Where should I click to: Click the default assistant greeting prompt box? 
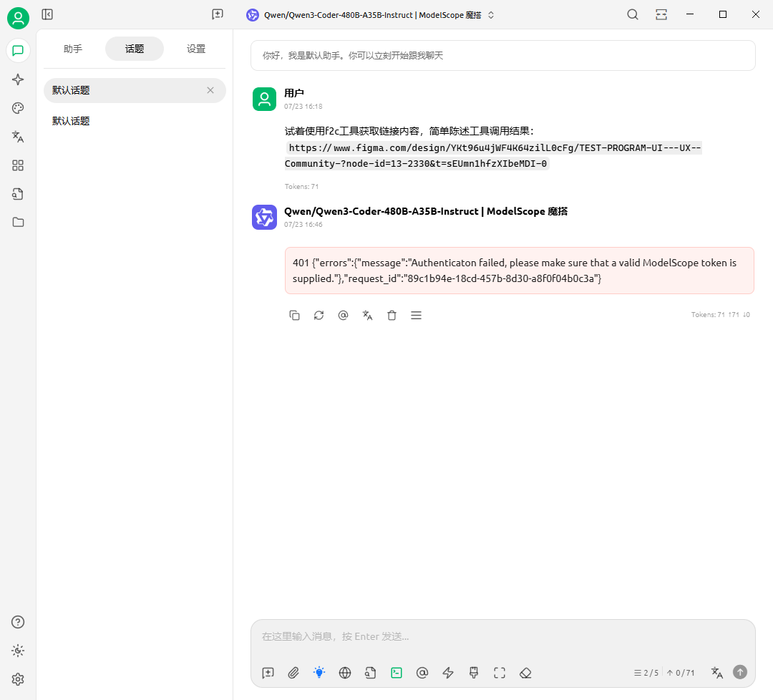pyautogui.click(x=503, y=56)
